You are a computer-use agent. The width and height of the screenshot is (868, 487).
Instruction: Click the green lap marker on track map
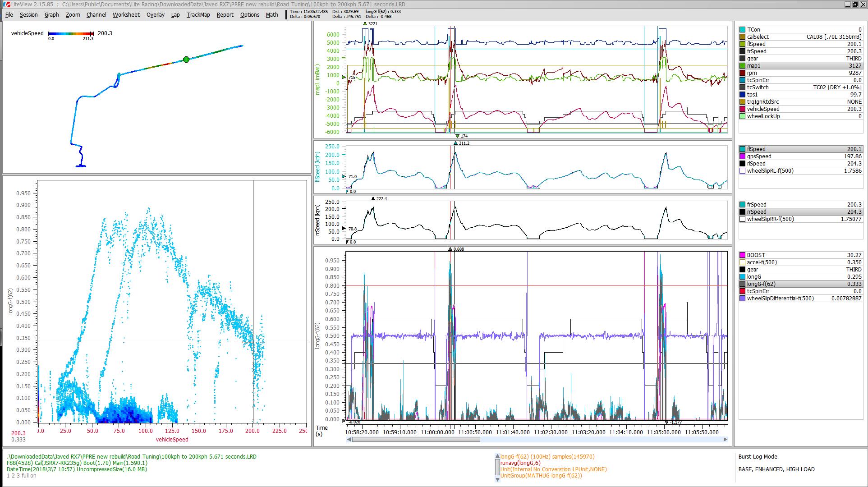click(186, 59)
